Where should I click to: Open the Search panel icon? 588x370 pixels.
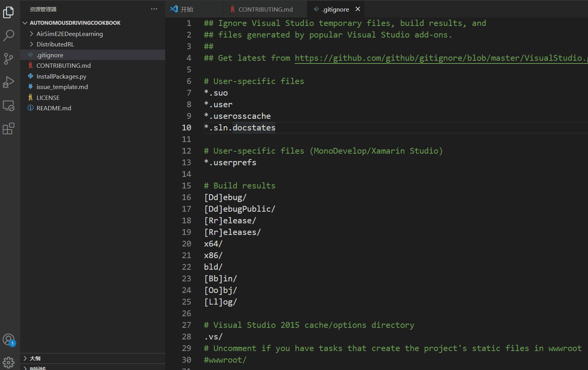tap(9, 35)
